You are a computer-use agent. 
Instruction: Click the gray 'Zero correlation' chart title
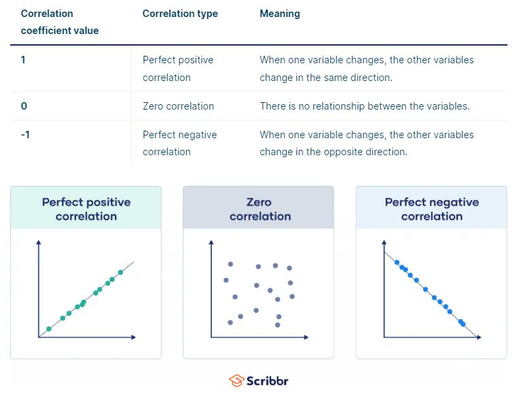tap(260, 209)
